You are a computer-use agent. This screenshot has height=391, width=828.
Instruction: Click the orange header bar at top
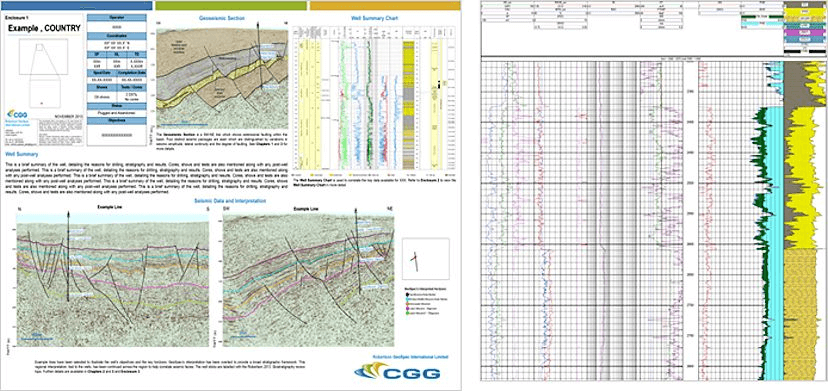[x=384, y=5]
